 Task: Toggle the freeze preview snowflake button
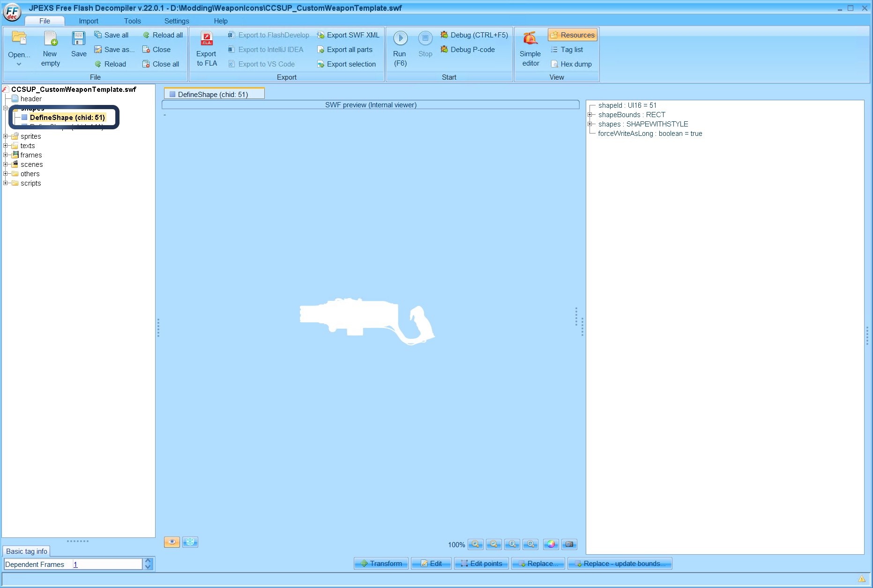[190, 542]
